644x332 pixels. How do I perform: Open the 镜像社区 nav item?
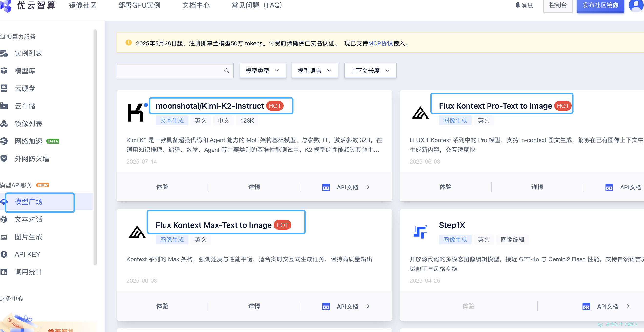83,6
